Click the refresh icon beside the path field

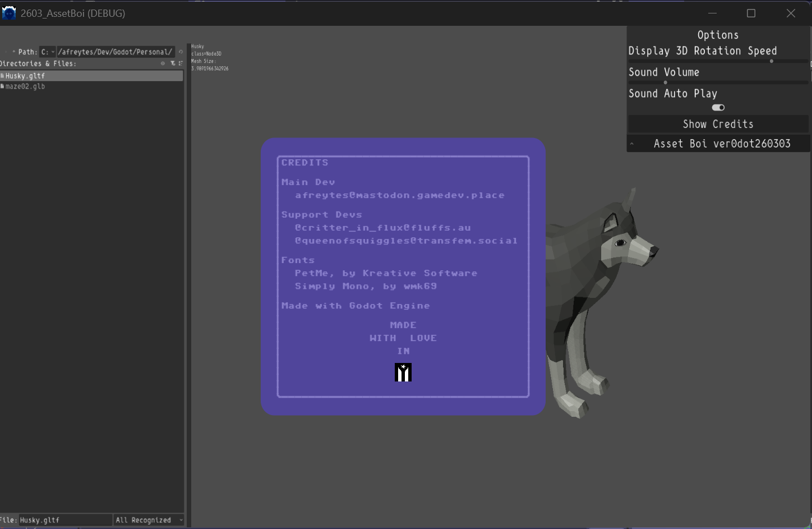(x=181, y=52)
